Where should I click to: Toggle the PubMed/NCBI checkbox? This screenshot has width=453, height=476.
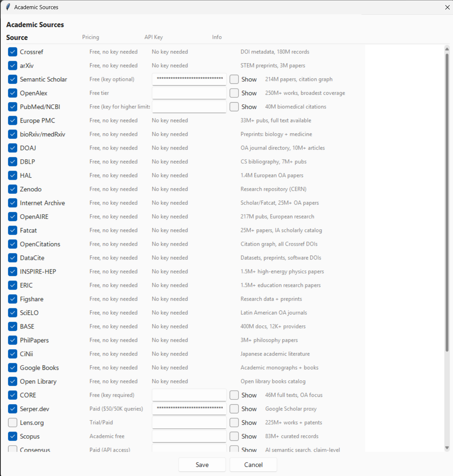tap(12, 107)
